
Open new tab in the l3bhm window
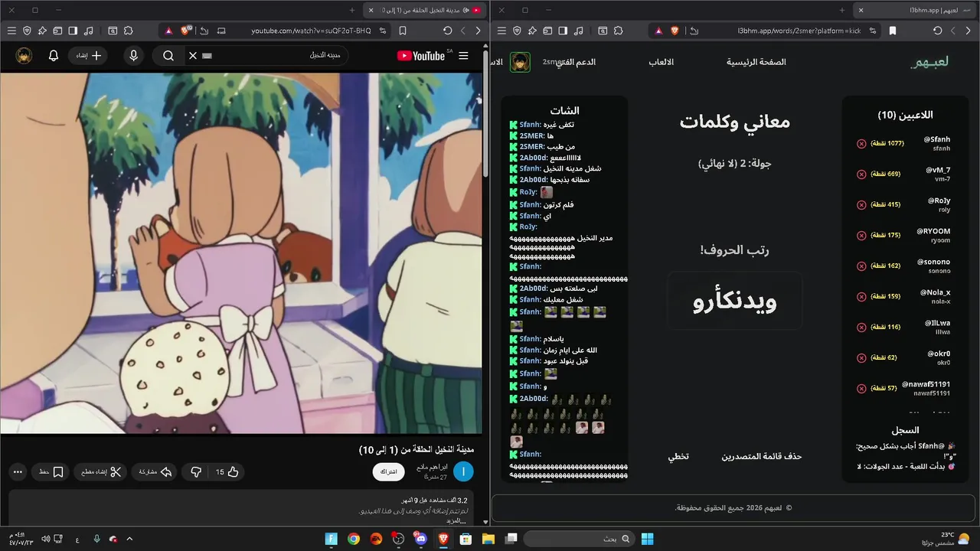[842, 10]
